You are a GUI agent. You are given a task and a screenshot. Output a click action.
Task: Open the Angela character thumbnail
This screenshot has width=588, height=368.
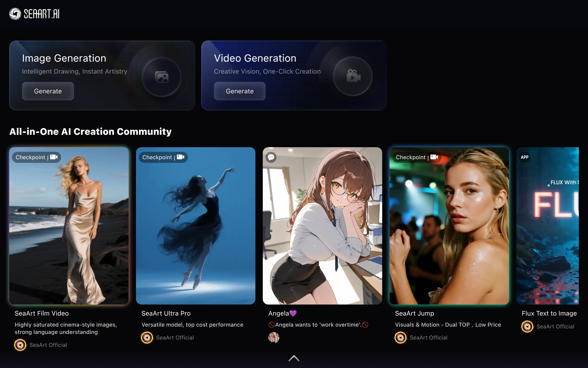[322, 226]
